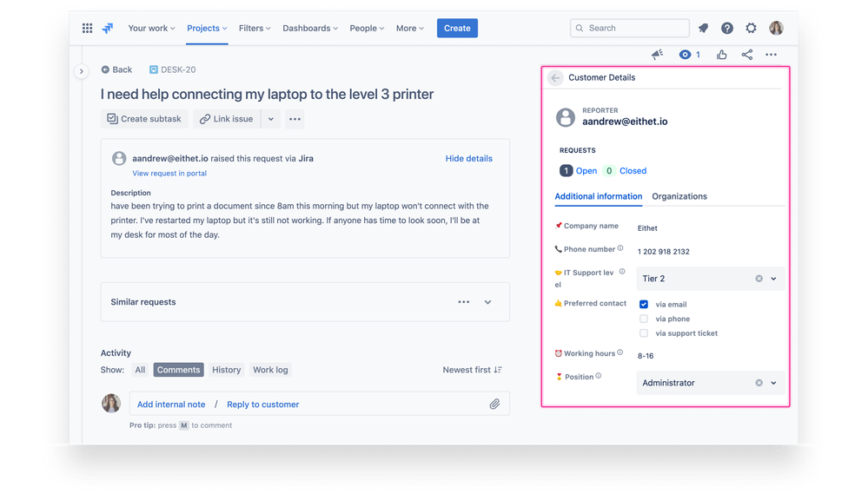Click the IT Support level info icon
868x494 pixels.
[622, 272]
